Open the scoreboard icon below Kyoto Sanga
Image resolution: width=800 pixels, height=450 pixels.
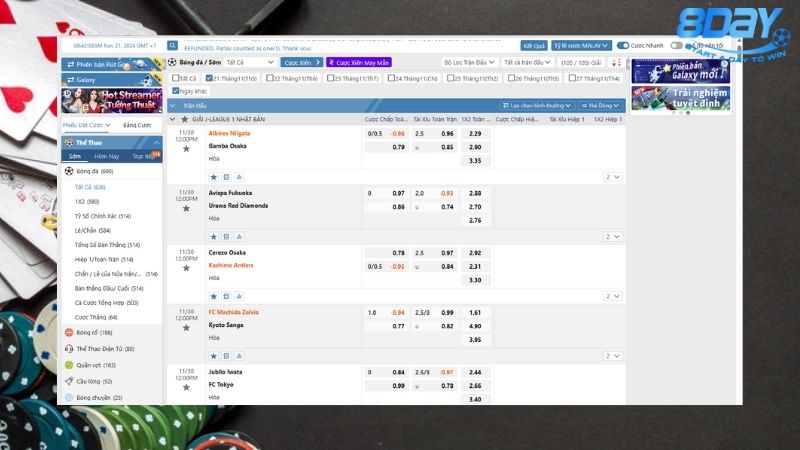coord(227,356)
